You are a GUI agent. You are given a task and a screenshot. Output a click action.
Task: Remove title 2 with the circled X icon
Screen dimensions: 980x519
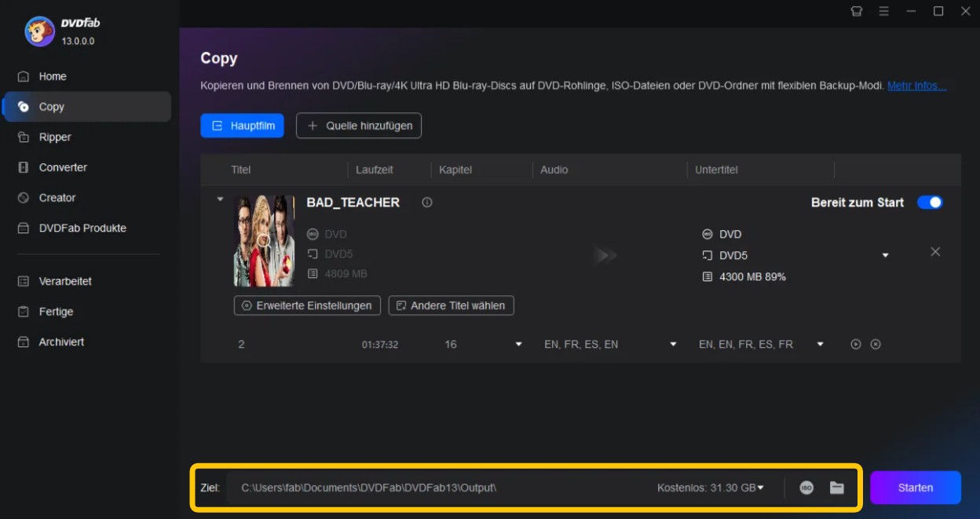[876, 345]
